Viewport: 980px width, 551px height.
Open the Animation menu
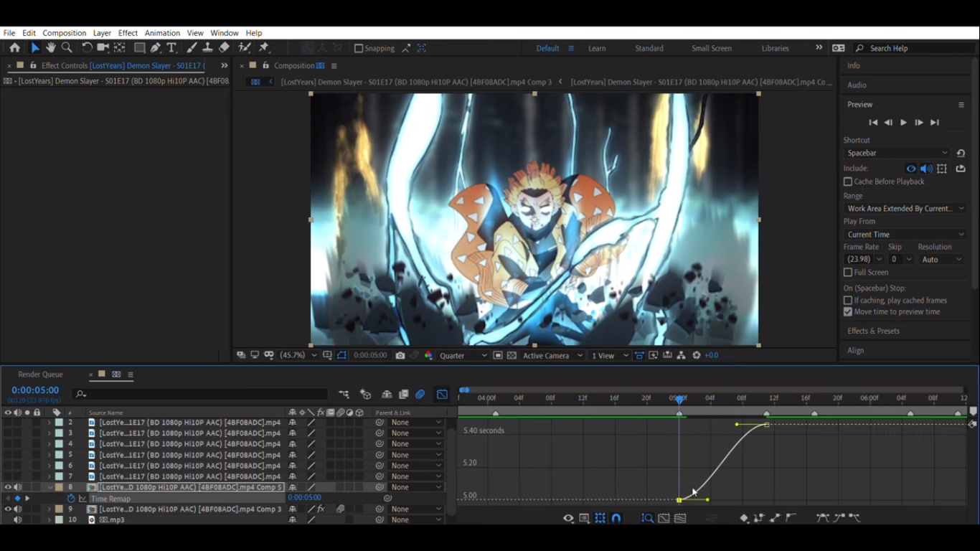tap(162, 33)
